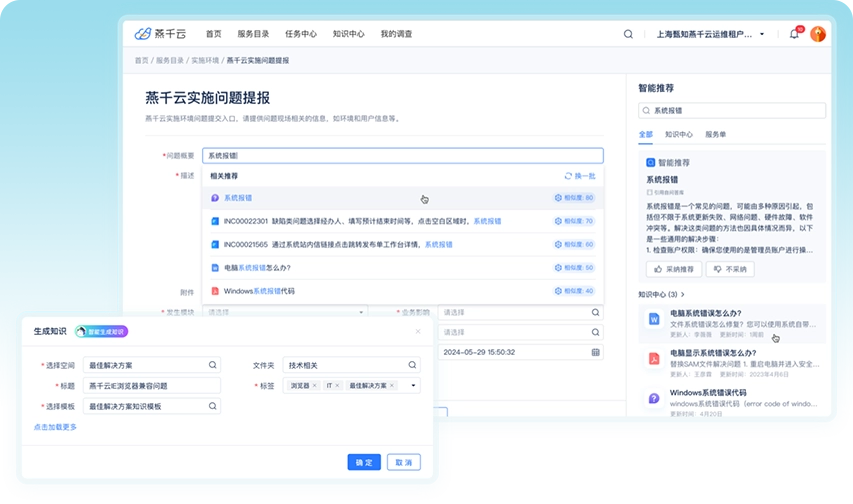Screen dimensions: 853x504
Task: Click the search magnifier in top navigation
Action: 628,34
